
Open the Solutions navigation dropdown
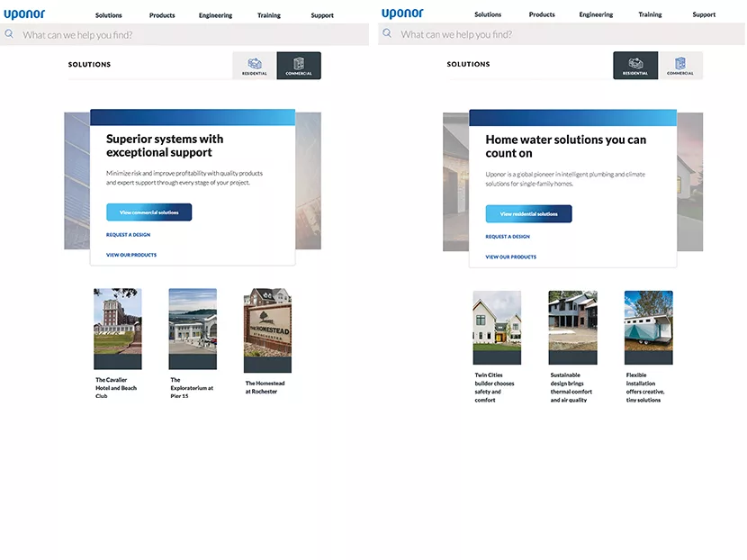pyautogui.click(x=108, y=14)
